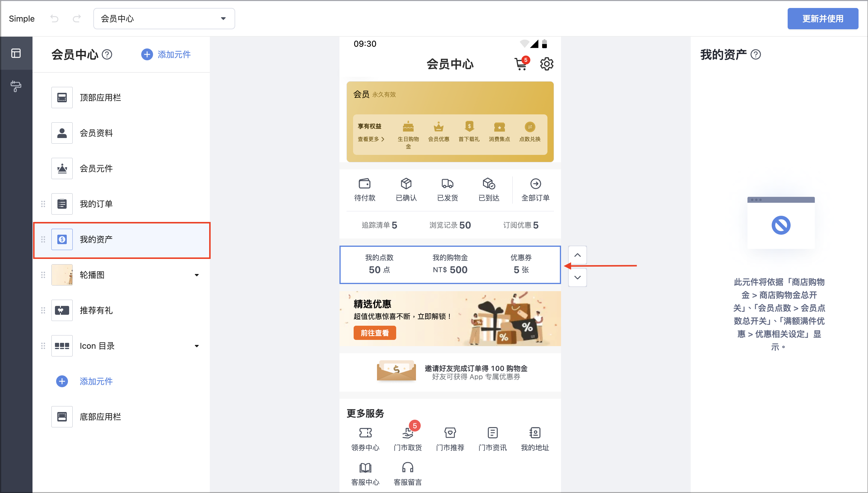The width and height of the screenshot is (868, 493).
Task: Select the 会员资料 component
Action: click(x=122, y=133)
